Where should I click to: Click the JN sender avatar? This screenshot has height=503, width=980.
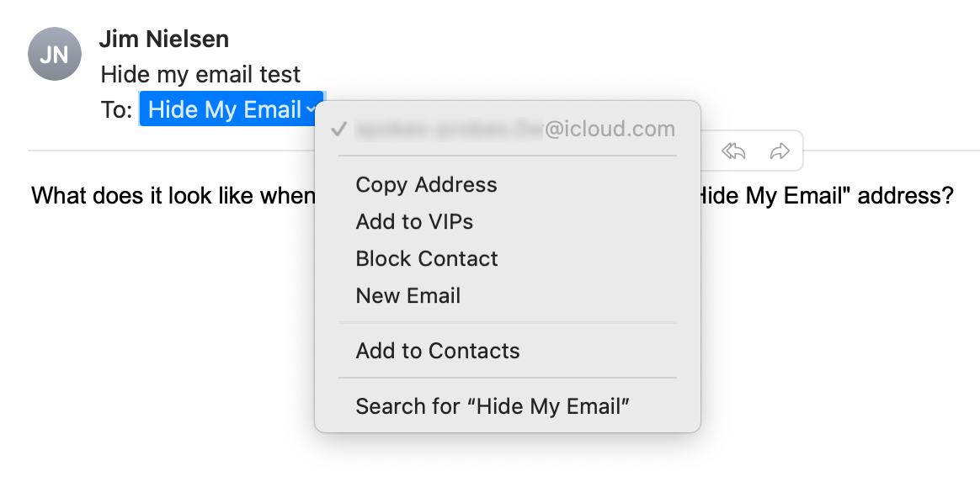point(55,55)
